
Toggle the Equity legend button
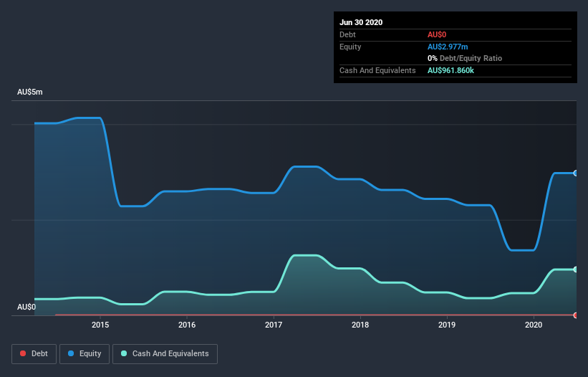point(85,354)
